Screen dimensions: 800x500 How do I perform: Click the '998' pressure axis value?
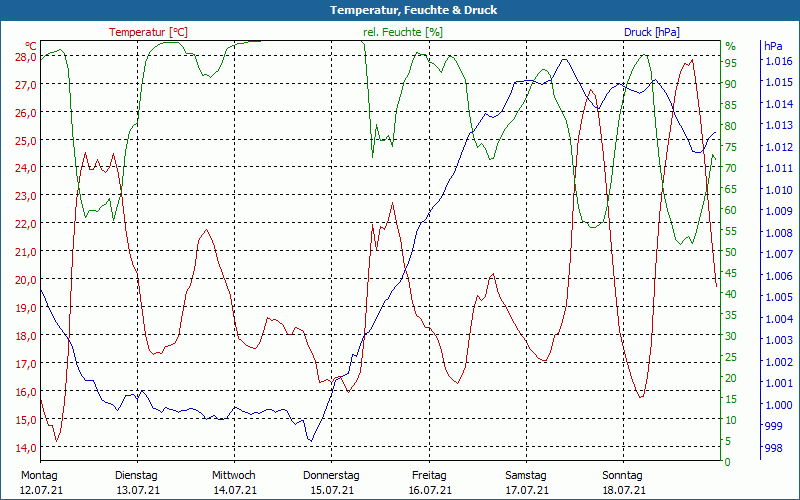772,447
